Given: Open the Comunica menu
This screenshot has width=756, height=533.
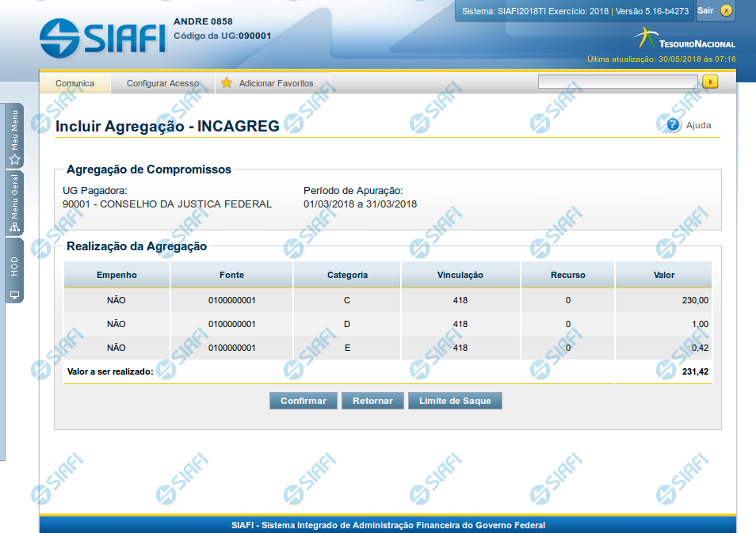Looking at the screenshot, I should coord(74,83).
